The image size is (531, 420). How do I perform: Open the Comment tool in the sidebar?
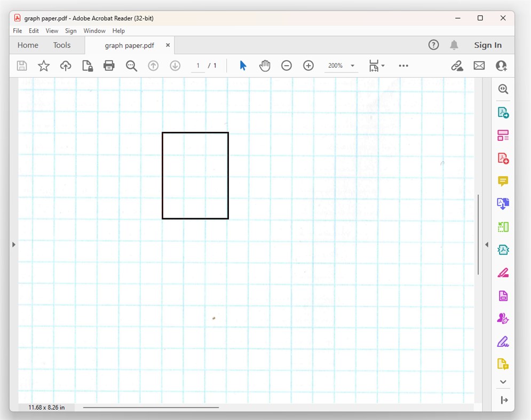click(x=502, y=181)
